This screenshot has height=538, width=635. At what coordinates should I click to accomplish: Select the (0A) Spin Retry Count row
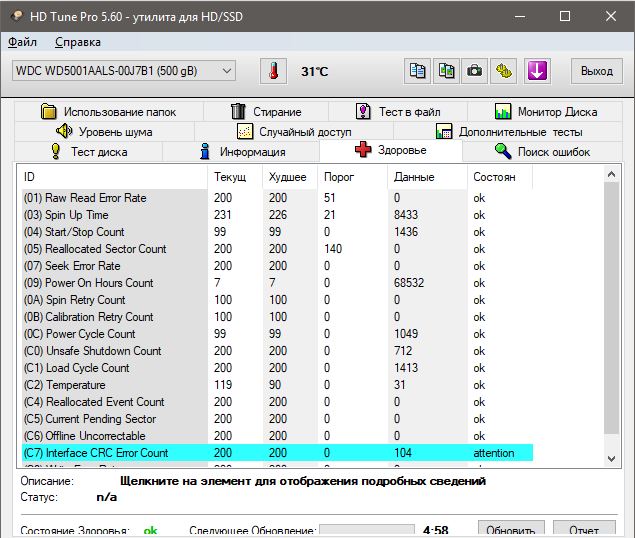[x=277, y=300]
